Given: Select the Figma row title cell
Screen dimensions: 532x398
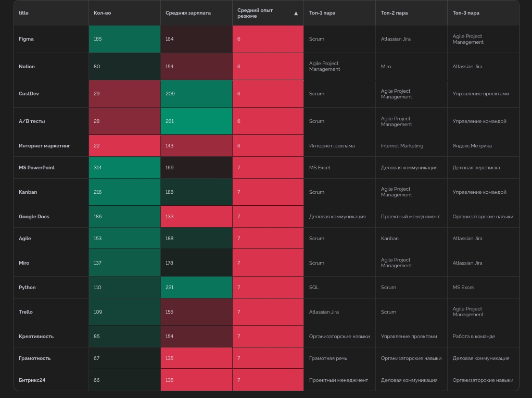Looking at the screenshot, I should tap(27, 39).
